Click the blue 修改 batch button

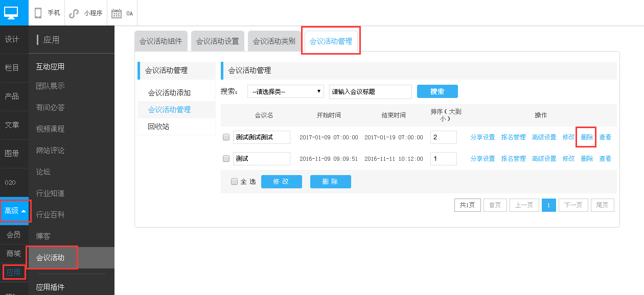coord(282,182)
